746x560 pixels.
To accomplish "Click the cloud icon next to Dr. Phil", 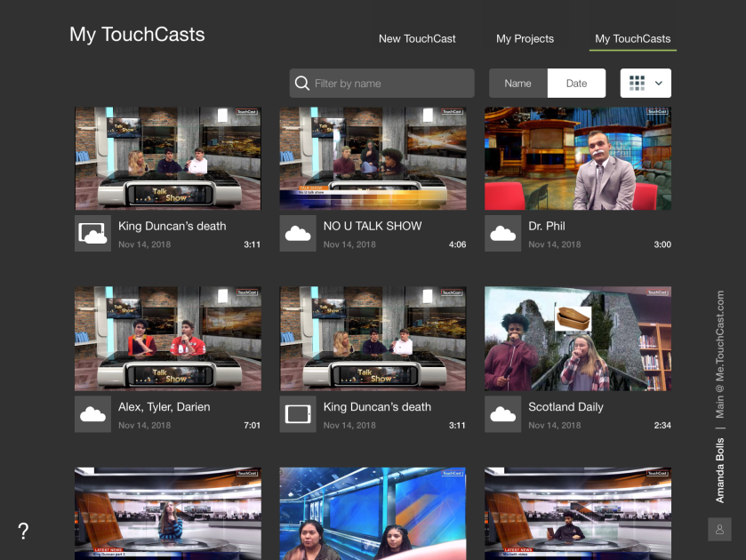I will (x=502, y=234).
